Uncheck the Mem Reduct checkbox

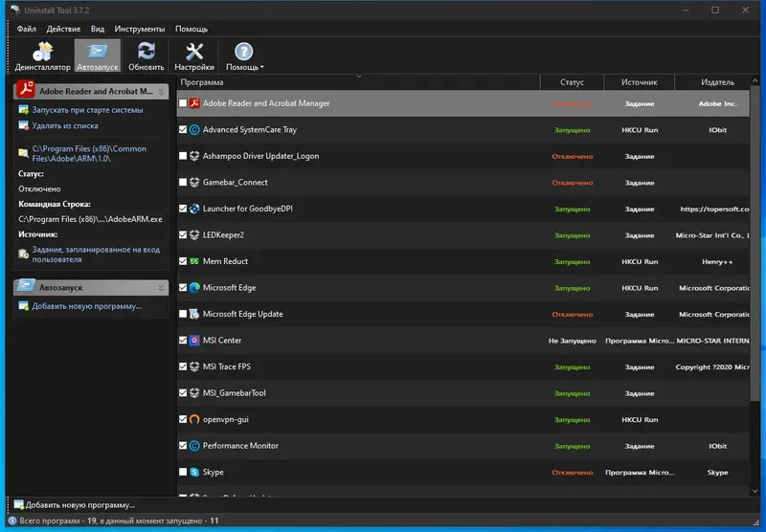[183, 261]
